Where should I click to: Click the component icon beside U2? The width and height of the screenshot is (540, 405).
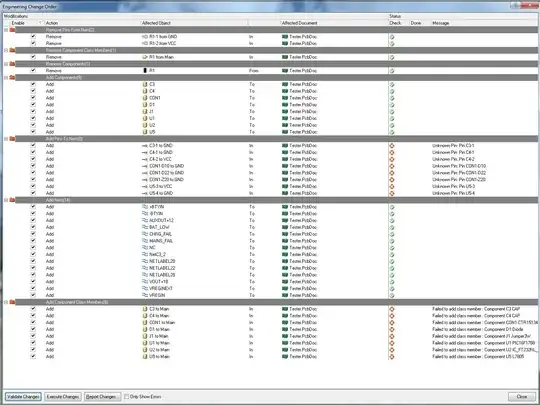coord(145,125)
